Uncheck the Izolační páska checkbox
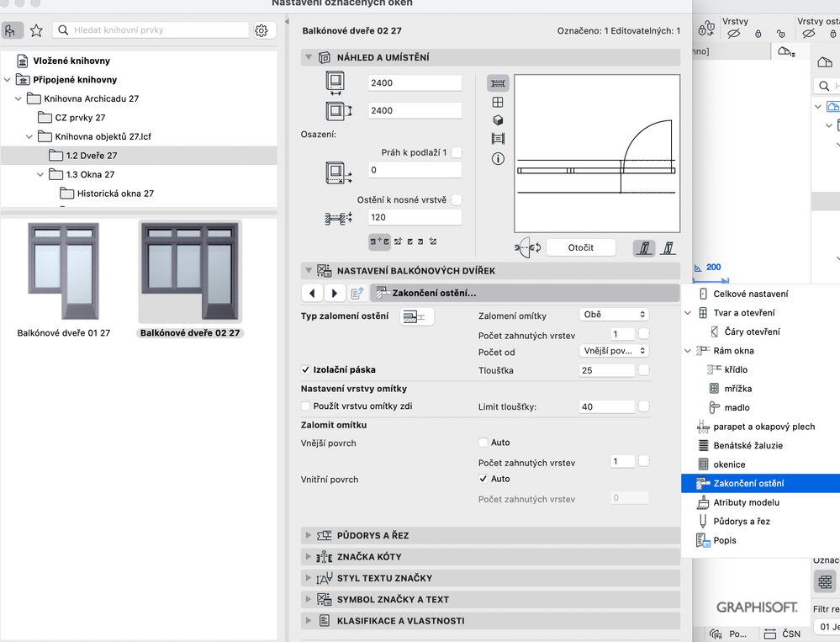This screenshot has width=840, height=642. [x=305, y=369]
